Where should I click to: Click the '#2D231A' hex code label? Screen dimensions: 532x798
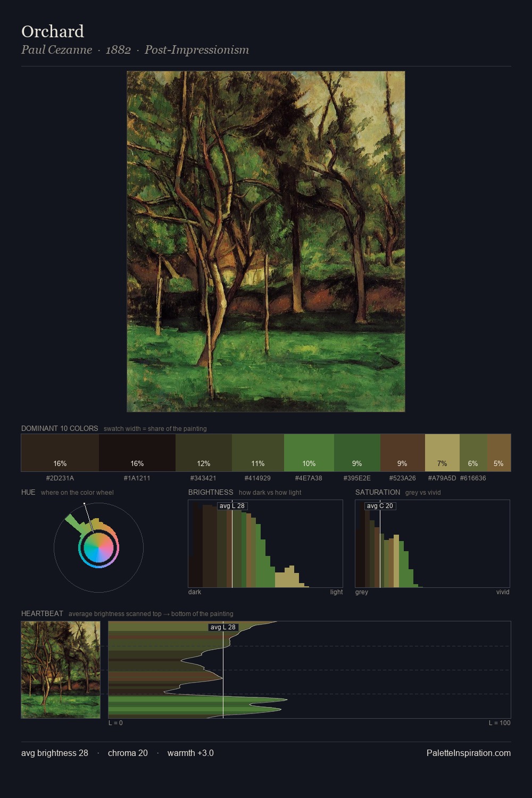[60, 478]
